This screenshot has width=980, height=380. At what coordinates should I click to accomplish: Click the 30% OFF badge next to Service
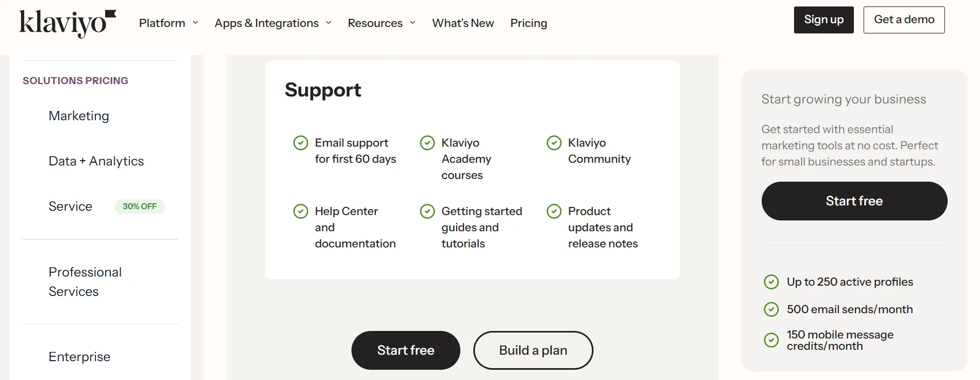pyautogui.click(x=140, y=206)
